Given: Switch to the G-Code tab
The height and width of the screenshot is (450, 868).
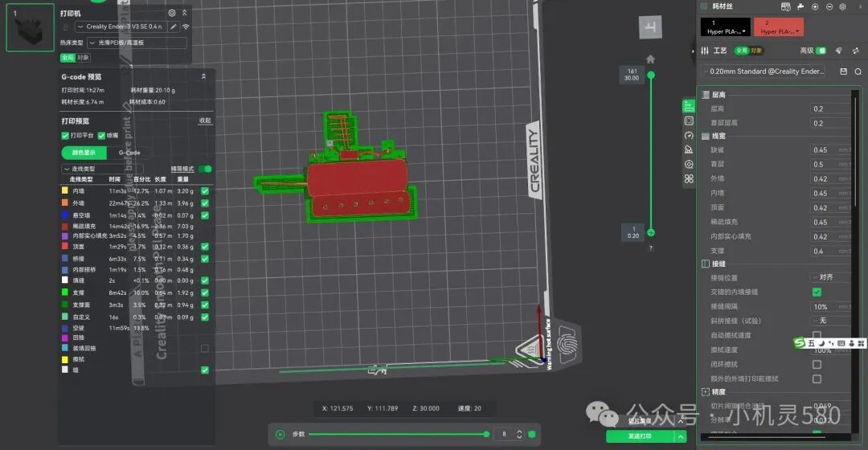Looking at the screenshot, I should point(129,153).
